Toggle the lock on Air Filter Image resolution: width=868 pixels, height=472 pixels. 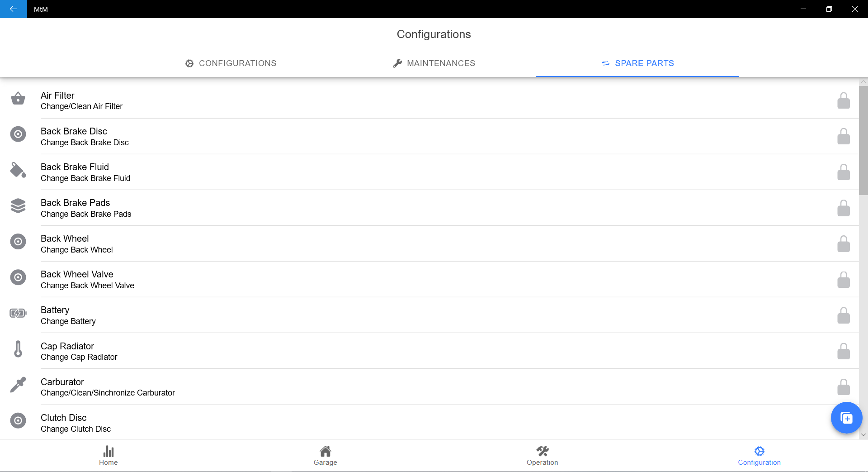[x=843, y=100]
